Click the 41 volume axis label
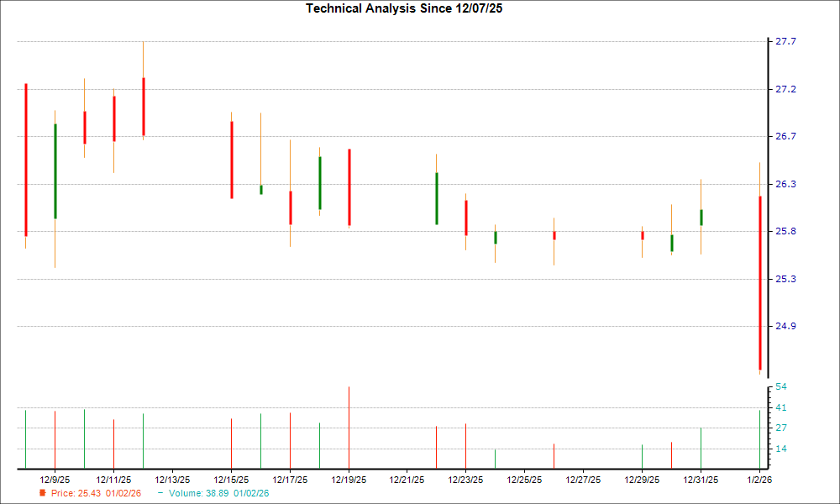The height and width of the screenshot is (504, 840). tap(781, 407)
